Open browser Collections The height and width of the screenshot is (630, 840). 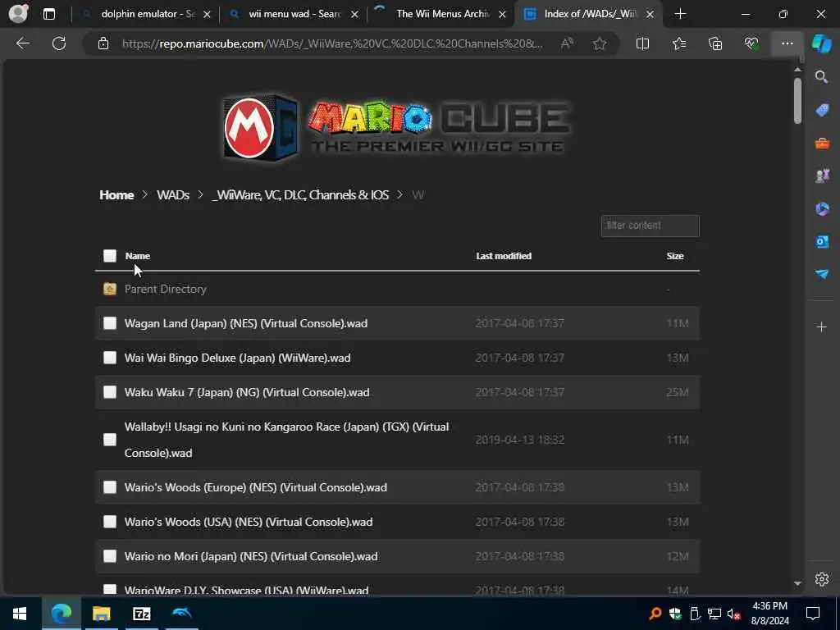pos(715,43)
